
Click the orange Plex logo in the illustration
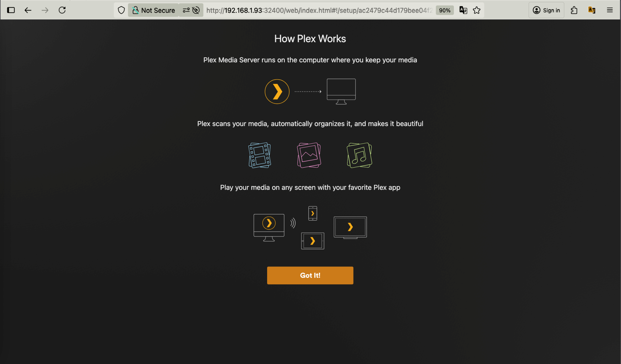[277, 91]
